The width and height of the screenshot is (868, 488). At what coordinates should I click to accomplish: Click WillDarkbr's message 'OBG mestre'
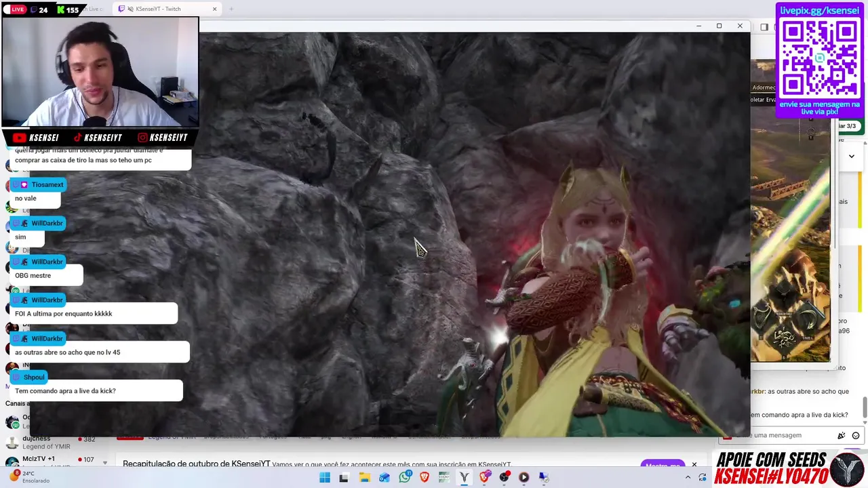(47, 276)
